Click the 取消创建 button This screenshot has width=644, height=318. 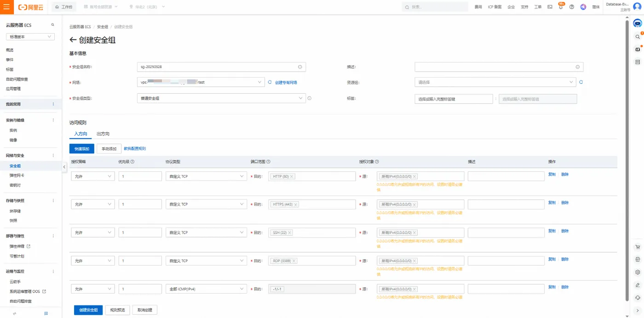(145, 310)
